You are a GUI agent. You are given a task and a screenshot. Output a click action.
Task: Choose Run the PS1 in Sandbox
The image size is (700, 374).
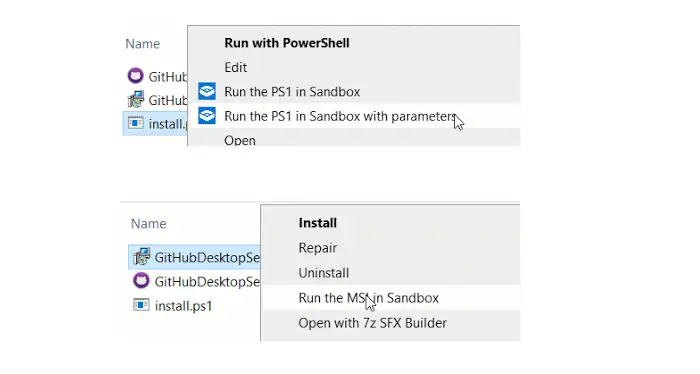pos(292,91)
